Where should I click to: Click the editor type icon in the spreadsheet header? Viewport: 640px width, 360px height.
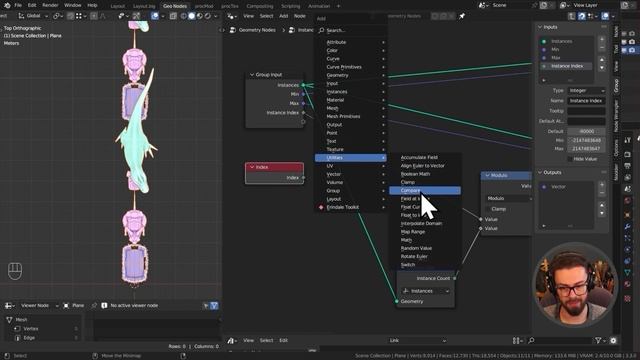[10, 305]
